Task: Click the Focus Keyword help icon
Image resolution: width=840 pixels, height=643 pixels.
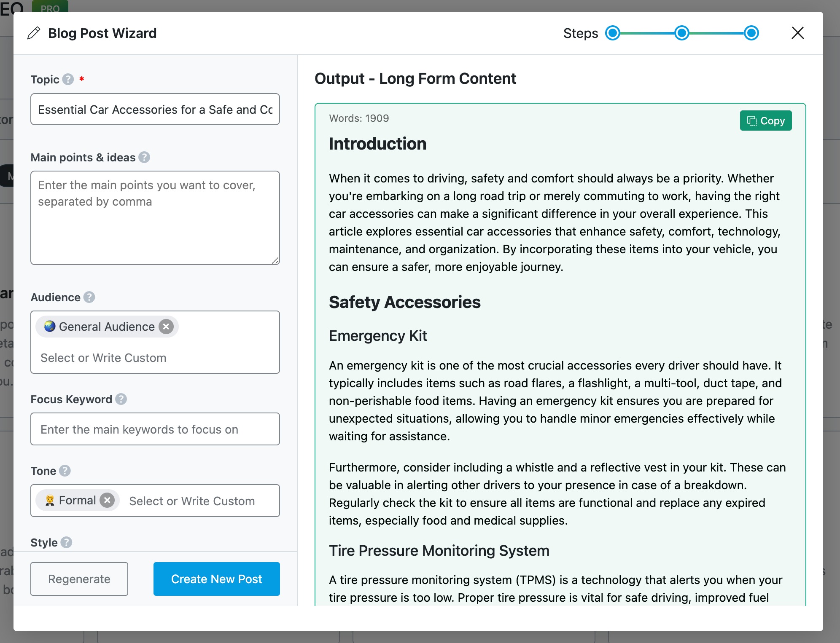Action: coord(121,399)
